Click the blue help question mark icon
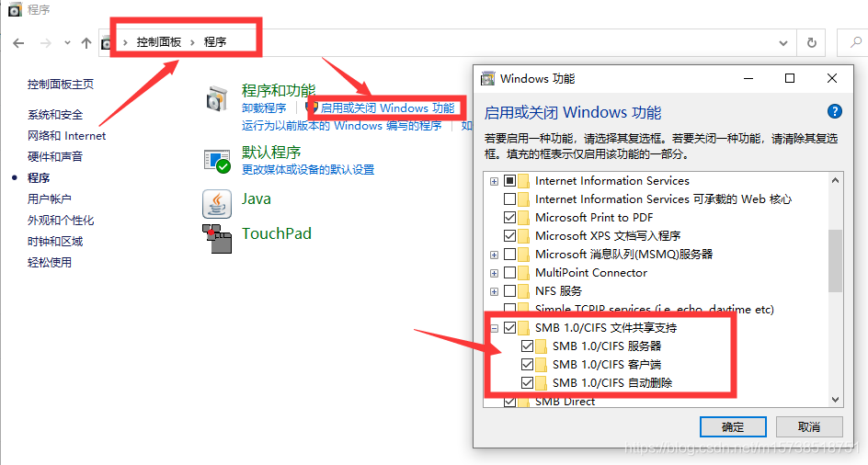The height and width of the screenshot is (465, 868). tap(834, 112)
